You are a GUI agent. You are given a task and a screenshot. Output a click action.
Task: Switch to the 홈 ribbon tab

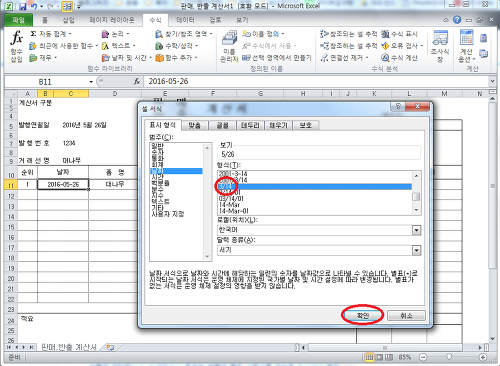(45, 20)
